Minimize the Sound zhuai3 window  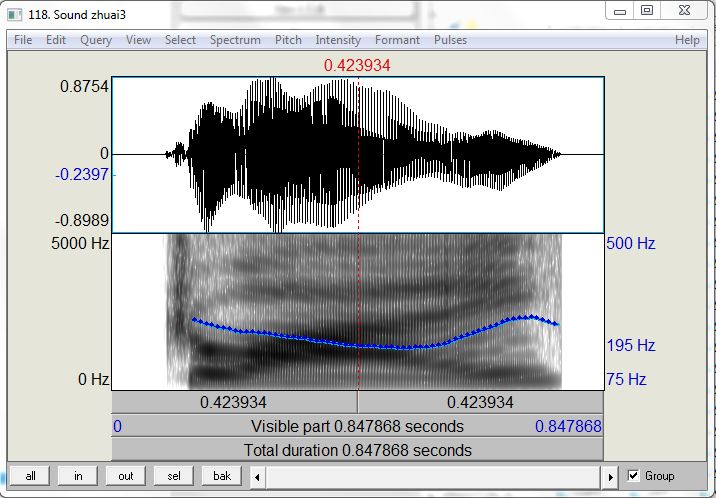pos(620,11)
